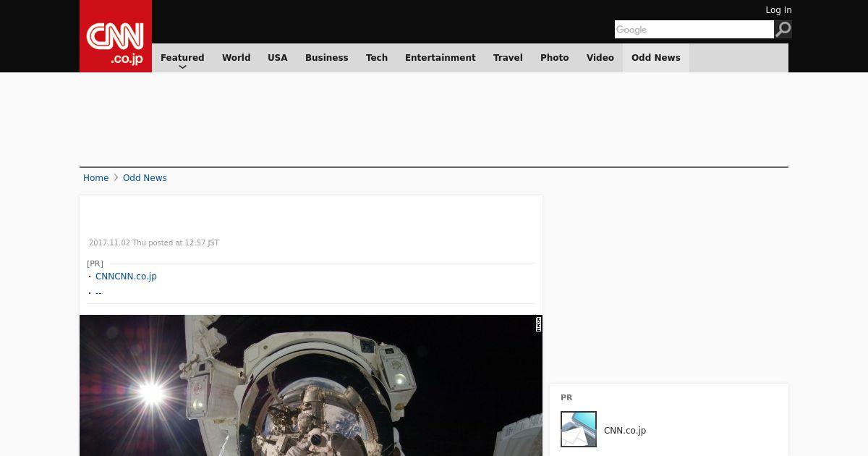Open the CNNCNN.co.jp PR link
Viewport: 868px width, 456px height.
point(126,276)
